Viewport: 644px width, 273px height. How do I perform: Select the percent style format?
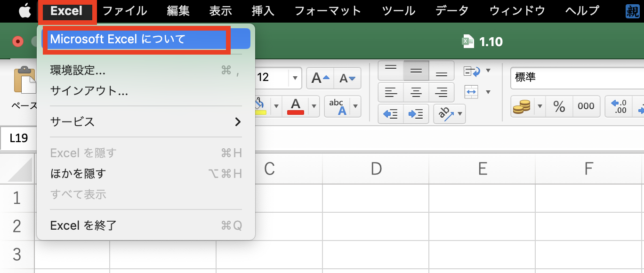coord(559,106)
